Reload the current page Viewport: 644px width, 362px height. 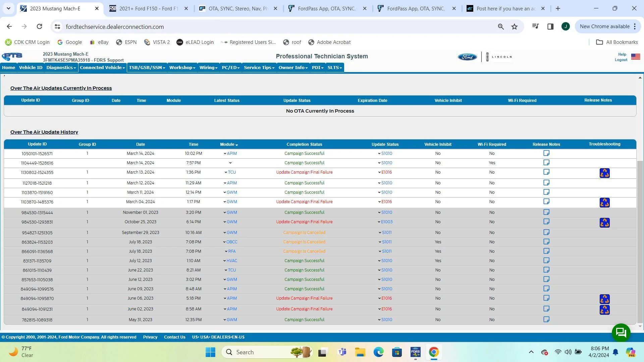pyautogui.click(x=39, y=26)
